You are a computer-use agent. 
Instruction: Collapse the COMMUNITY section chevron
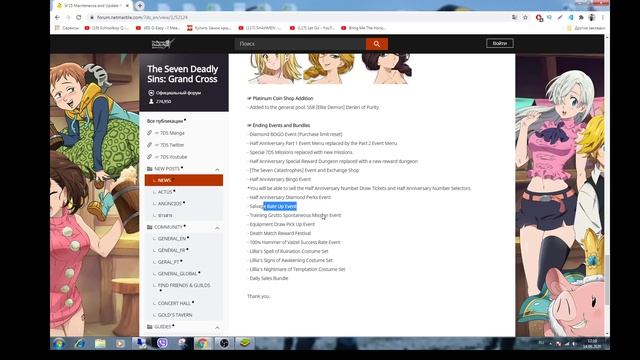tap(217, 228)
